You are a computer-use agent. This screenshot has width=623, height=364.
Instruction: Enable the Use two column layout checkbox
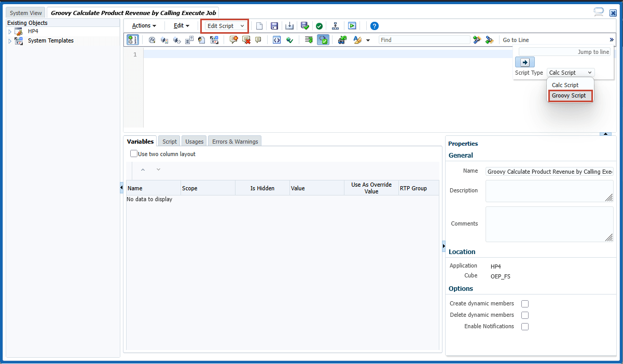tap(134, 153)
